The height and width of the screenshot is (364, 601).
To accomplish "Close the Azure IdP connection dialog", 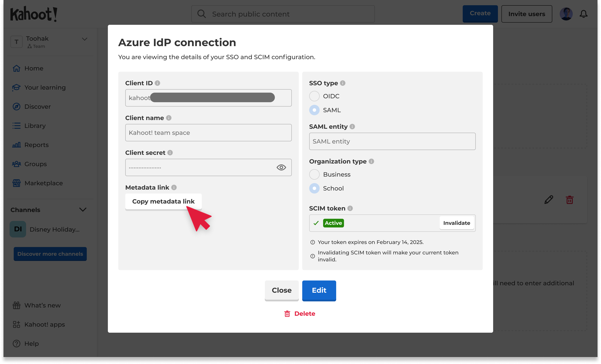I will pyautogui.click(x=282, y=290).
